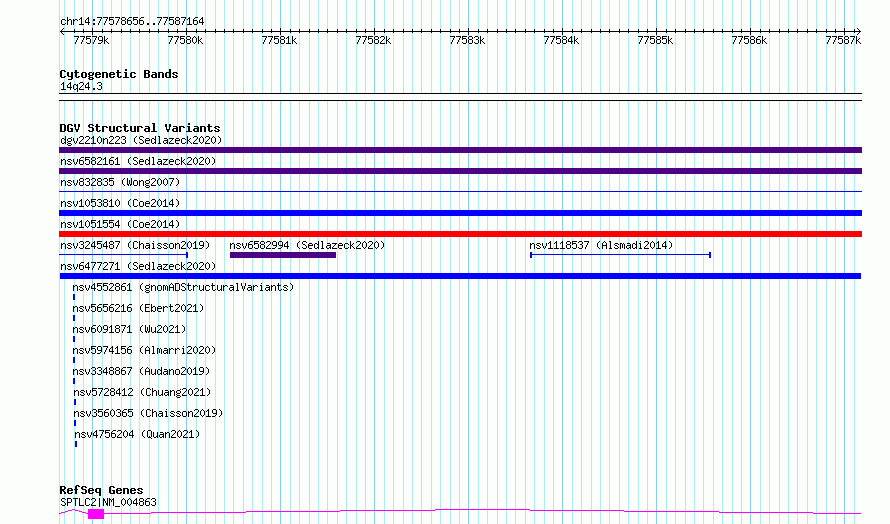Click the 77580k ruler tick label

pyautogui.click(x=185, y=40)
